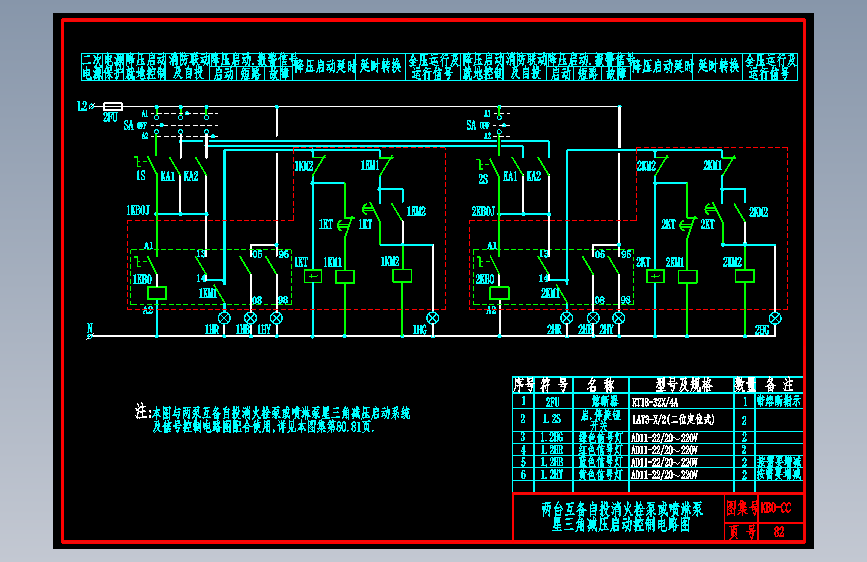Click the LAY3-X/2(二位定位式) cell

pyautogui.click(x=682, y=420)
